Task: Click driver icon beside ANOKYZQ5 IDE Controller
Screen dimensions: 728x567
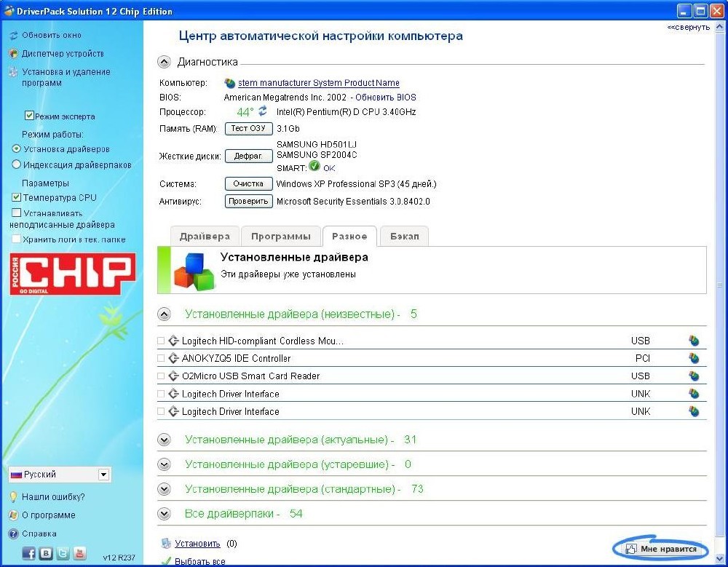Action: click(x=173, y=358)
